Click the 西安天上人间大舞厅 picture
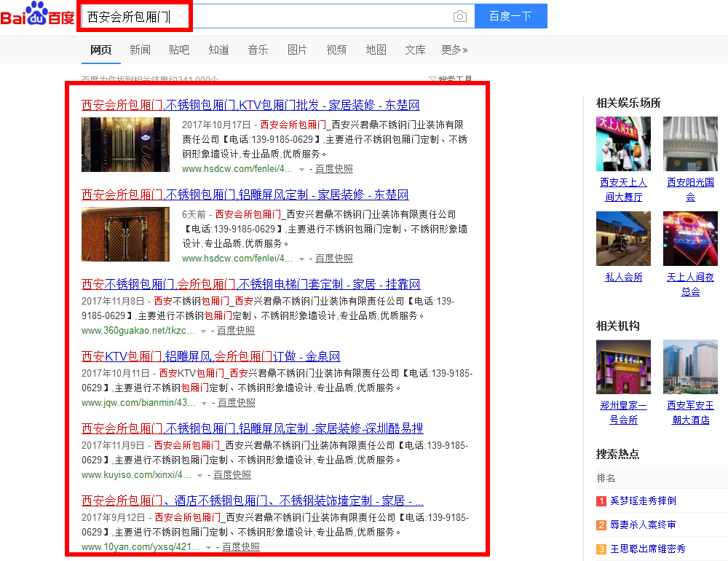 tap(623, 143)
